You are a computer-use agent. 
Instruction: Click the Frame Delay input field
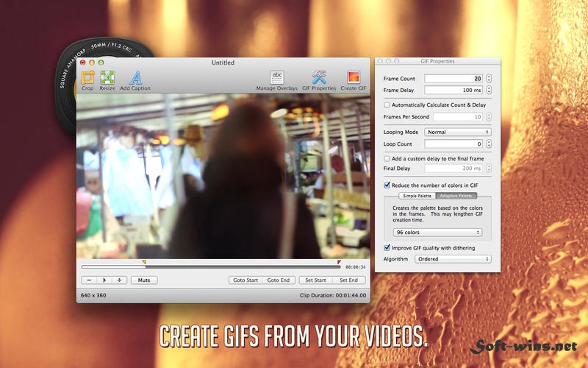pyautogui.click(x=453, y=90)
